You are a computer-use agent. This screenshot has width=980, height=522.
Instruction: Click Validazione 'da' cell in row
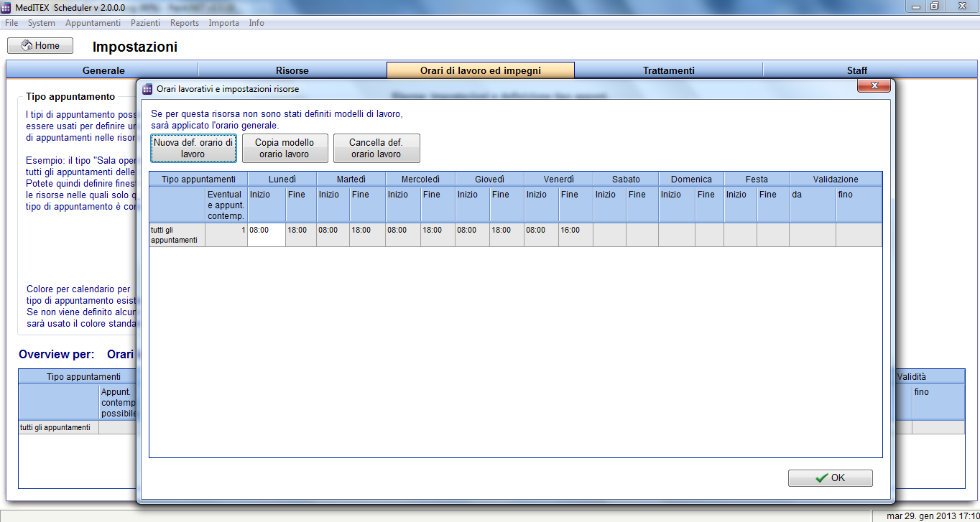813,235
